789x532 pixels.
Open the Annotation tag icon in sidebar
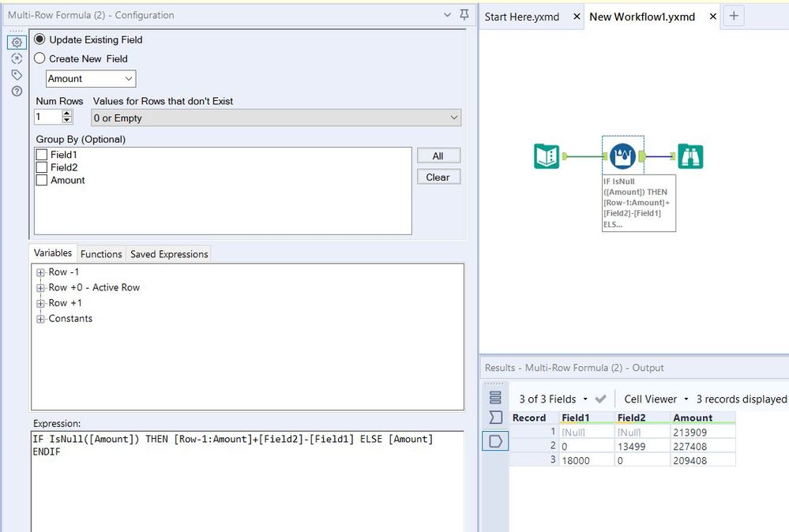[17, 75]
